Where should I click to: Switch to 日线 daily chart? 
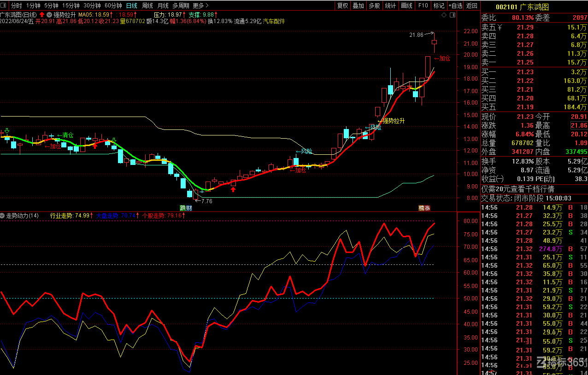click(x=132, y=6)
